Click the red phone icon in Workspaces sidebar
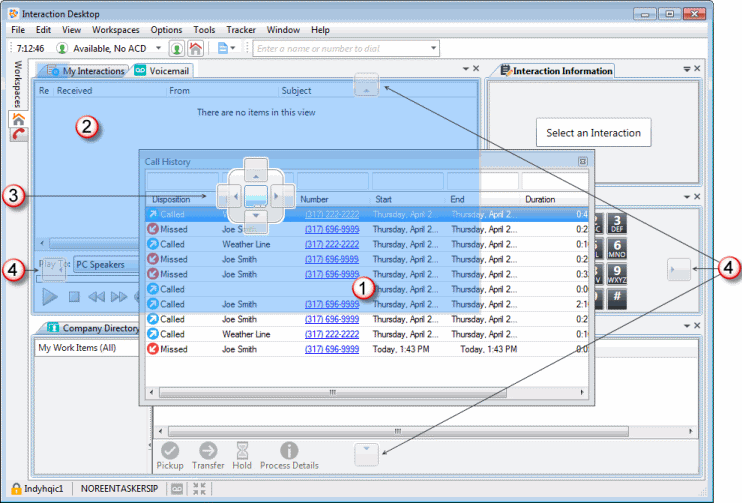Screen dimensions: 742x503 [x=19, y=135]
